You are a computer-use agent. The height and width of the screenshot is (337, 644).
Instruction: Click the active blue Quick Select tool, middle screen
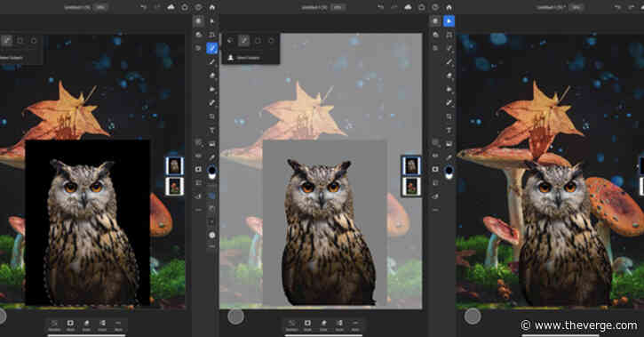(x=212, y=48)
